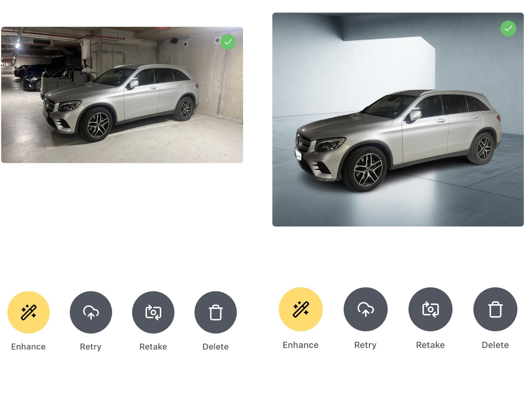Click the right Retake text label
The height and width of the screenshot is (399, 532).
pyautogui.click(x=430, y=345)
